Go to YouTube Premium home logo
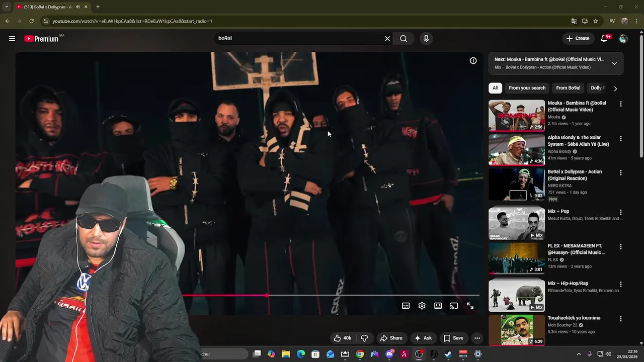The height and width of the screenshot is (362, 644). tap(41, 39)
